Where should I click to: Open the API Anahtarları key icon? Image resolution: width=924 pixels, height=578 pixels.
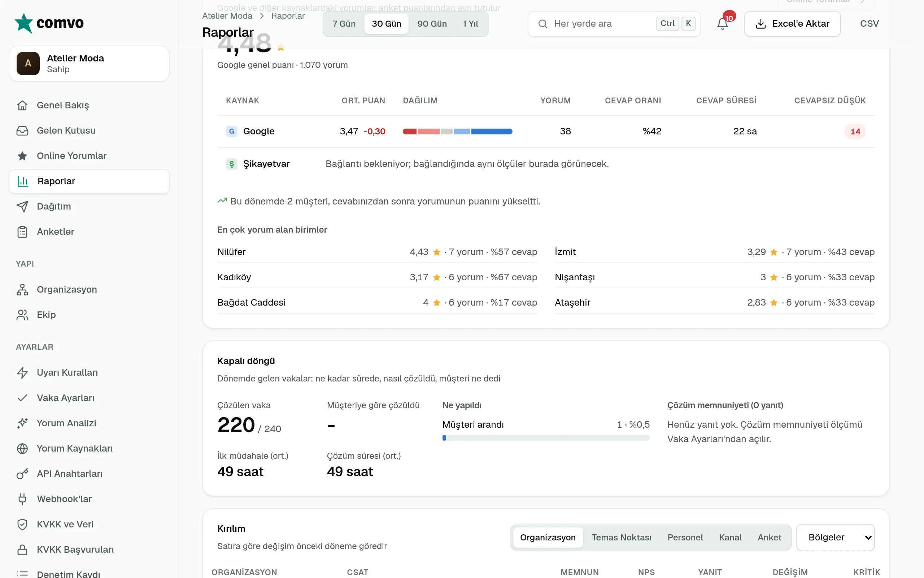[22, 474]
